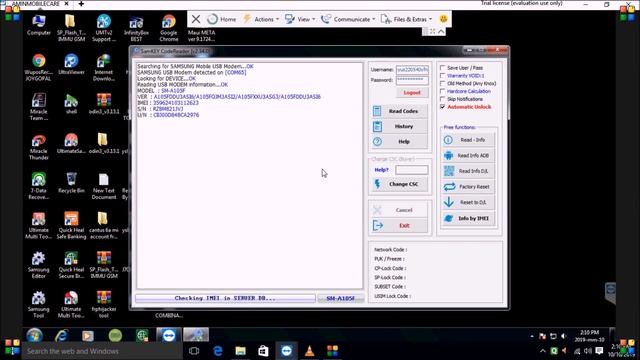
Task: Click Read Info ADB button
Action: point(468,156)
